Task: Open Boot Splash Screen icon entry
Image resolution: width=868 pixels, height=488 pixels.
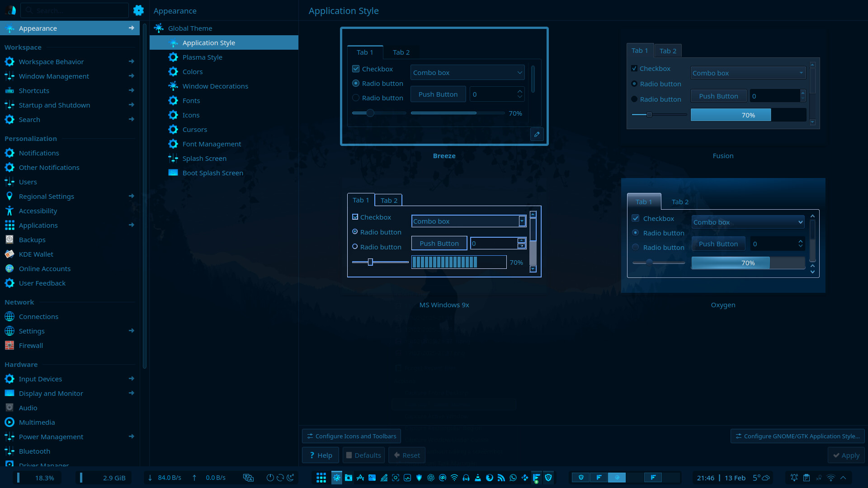Action: click(x=173, y=173)
